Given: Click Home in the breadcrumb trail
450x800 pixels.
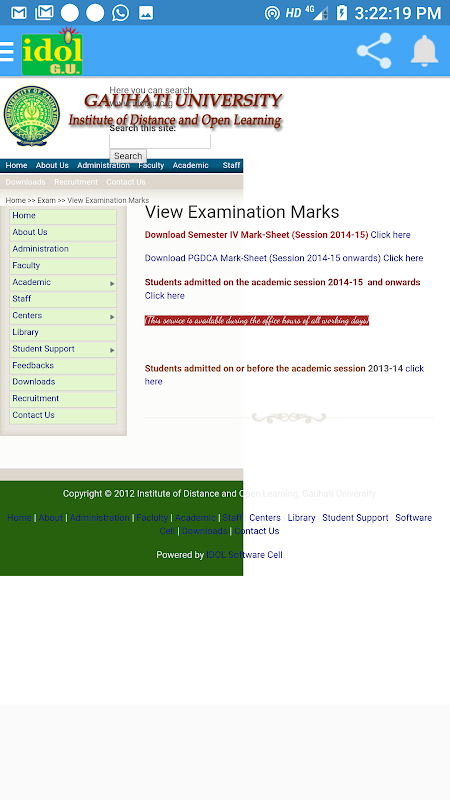Looking at the screenshot, I should [x=15, y=201].
